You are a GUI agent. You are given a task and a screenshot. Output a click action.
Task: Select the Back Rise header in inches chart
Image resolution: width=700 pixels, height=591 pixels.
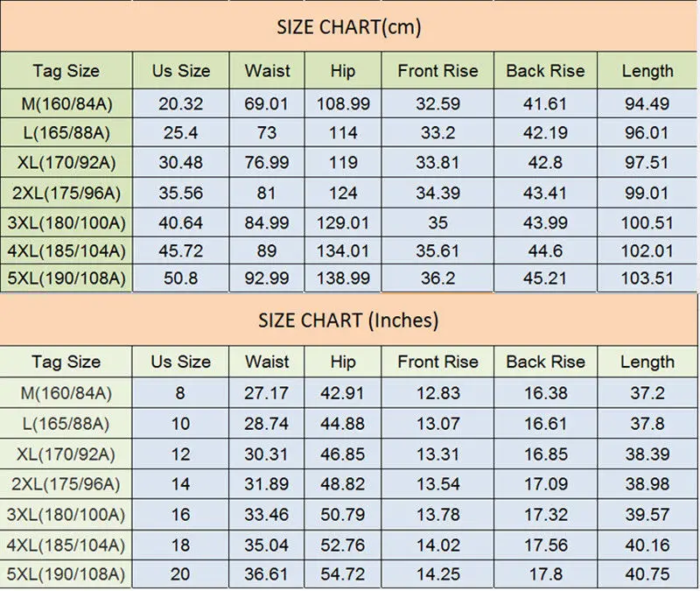[x=545, y=362]
